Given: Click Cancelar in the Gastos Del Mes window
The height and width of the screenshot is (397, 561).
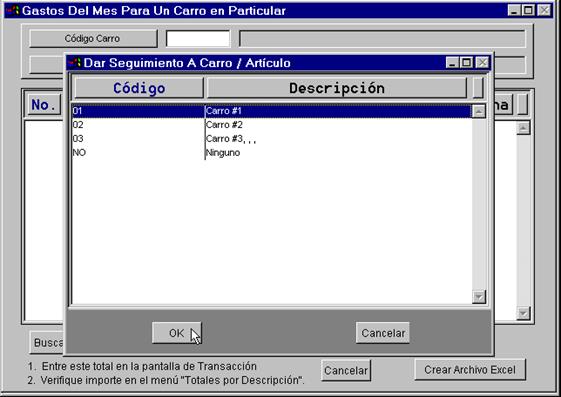Looking at the screenshot, I should click(x=346, y=370).
